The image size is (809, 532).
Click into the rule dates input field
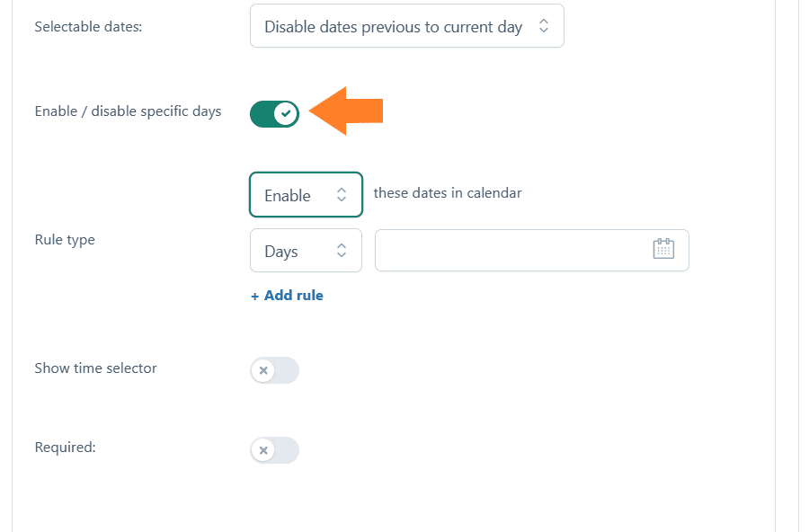532,250
